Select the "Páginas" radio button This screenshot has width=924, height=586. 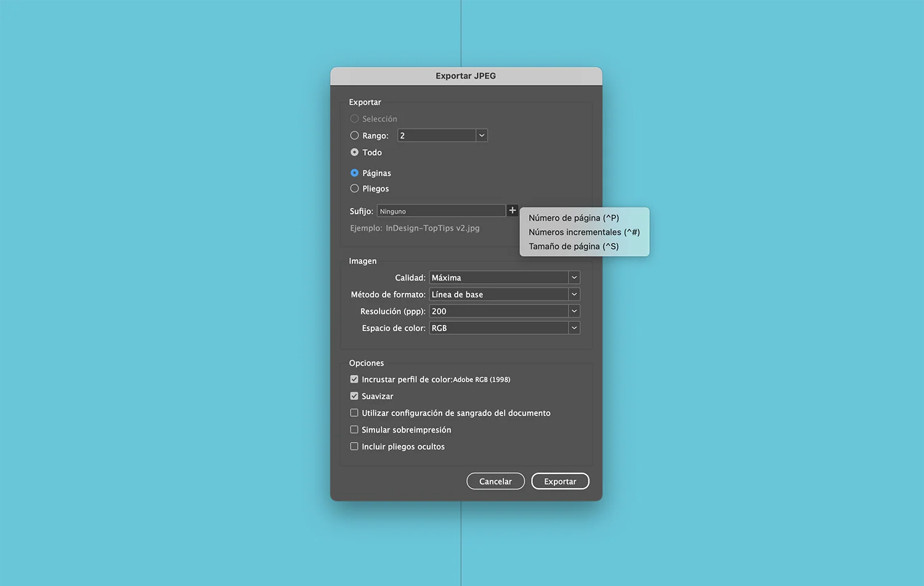click(355, 173)
